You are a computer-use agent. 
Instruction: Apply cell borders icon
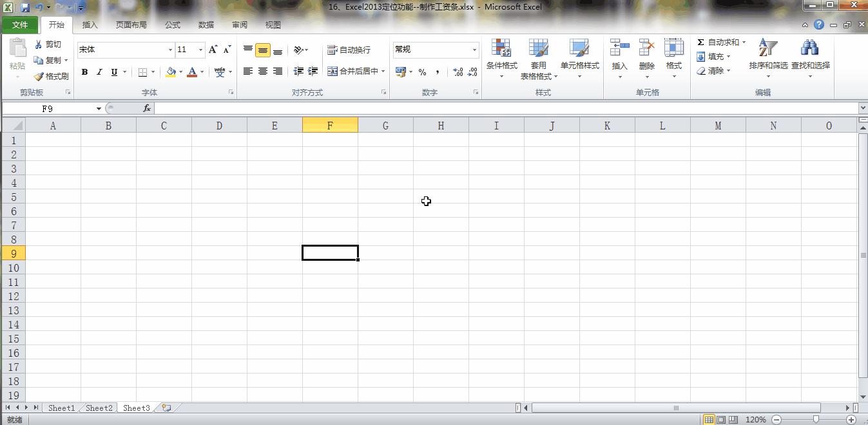(x=143, y=72)
